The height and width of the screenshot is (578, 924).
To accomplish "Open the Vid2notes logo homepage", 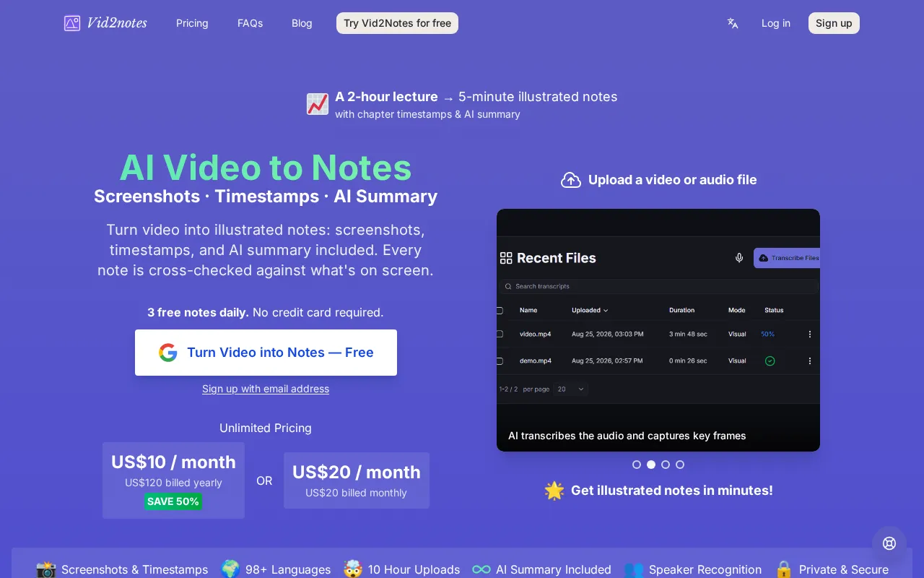I will coord(105,23).
